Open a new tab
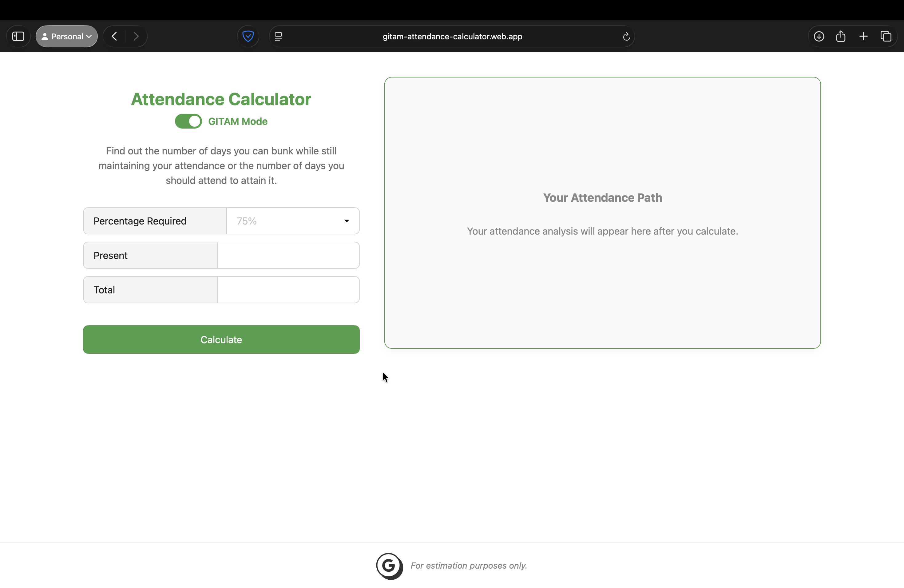The width and height of the screenshot is (904, 588). 863,37
